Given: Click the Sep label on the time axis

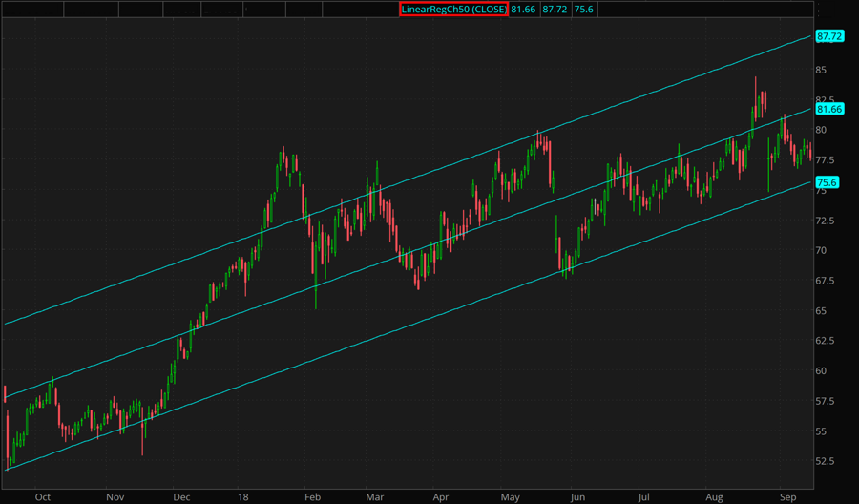Looking at the screenshot, I should pyautogui.click(x=787, y=497).
